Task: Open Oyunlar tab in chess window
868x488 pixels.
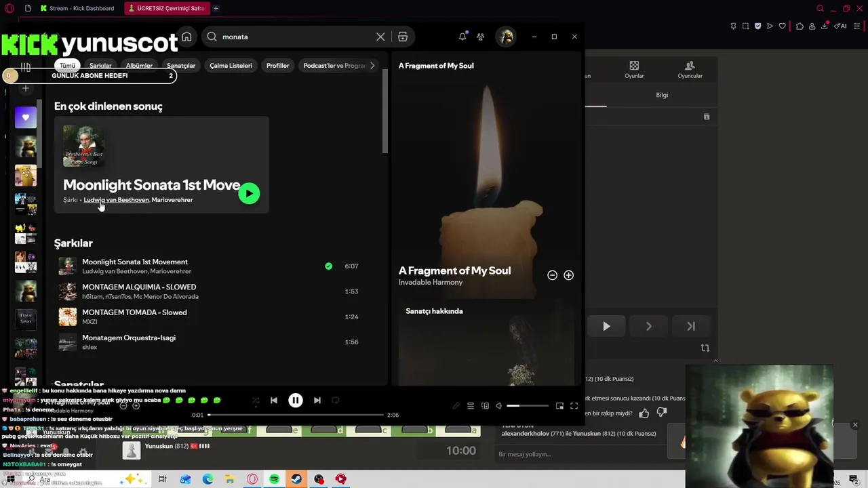Action: (x=634, y=70)
